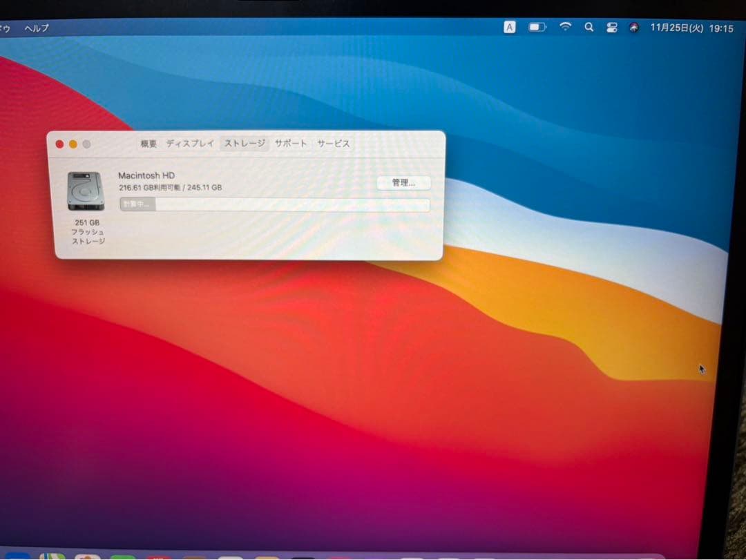This screenshot has height=560, width=746.
Task: Switch to the 概要 tab
Action: click(x=149, y=144)
